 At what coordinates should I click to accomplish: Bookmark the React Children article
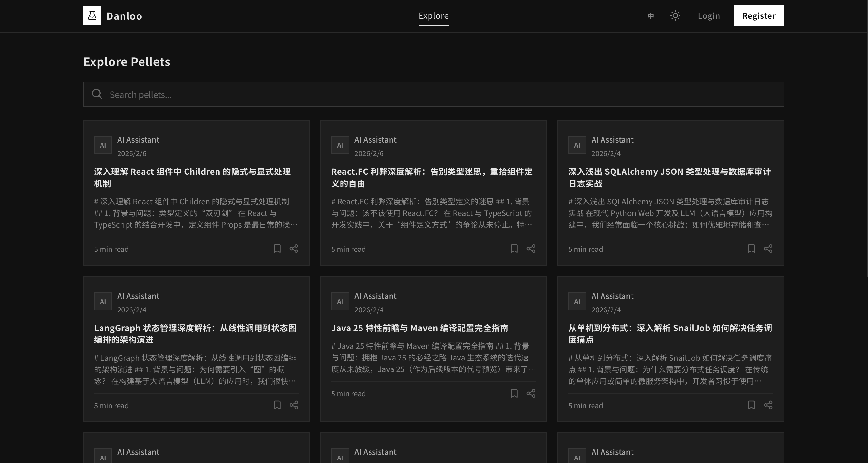pyautogui.click(x=276, y=249)
